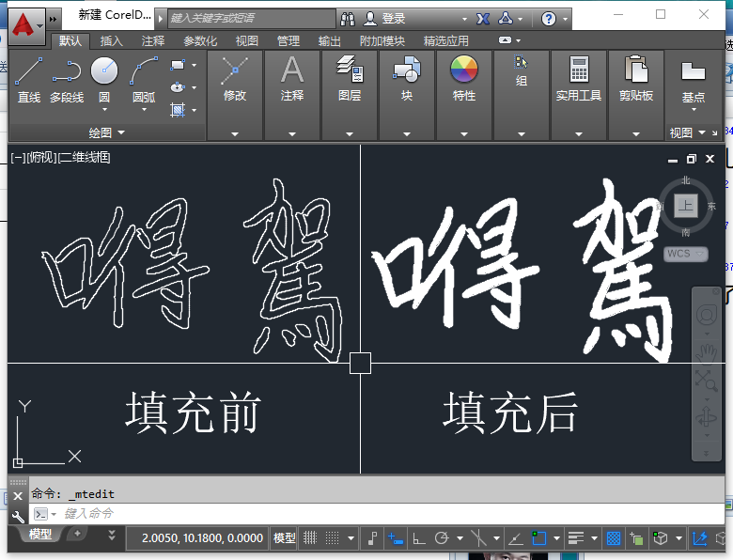Image resolution: width=733 pixels, height=560 pixels.
Task: Select the 直线 (Line) tool
Action: point(29,80)
